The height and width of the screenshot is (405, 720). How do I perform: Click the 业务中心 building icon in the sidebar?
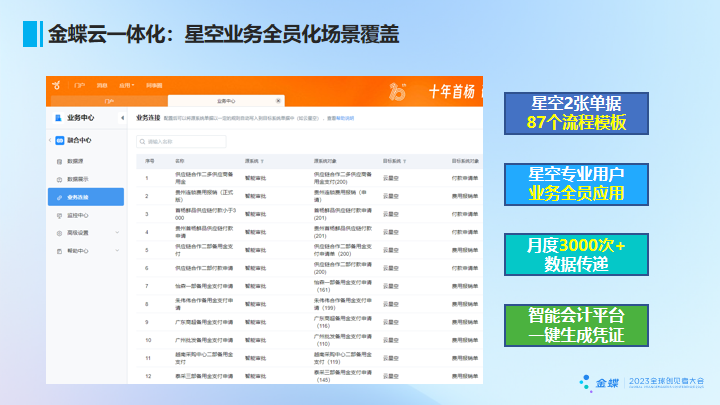tap(58, 118)
